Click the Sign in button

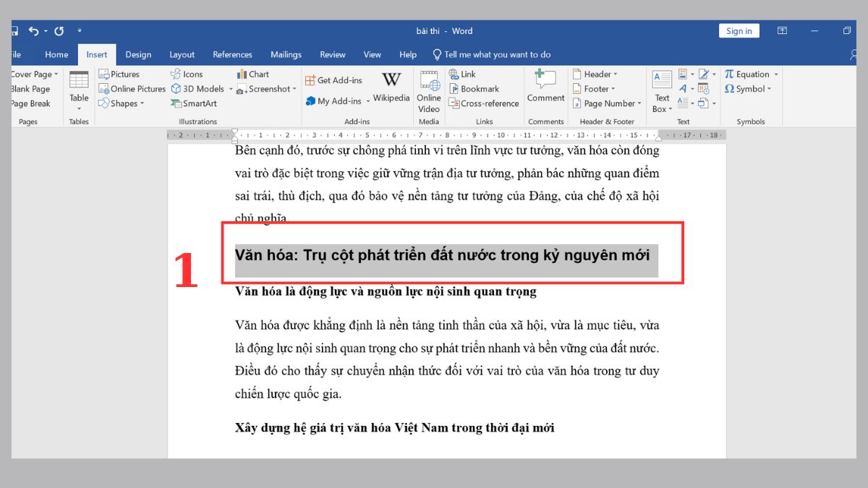click(739, 31)
